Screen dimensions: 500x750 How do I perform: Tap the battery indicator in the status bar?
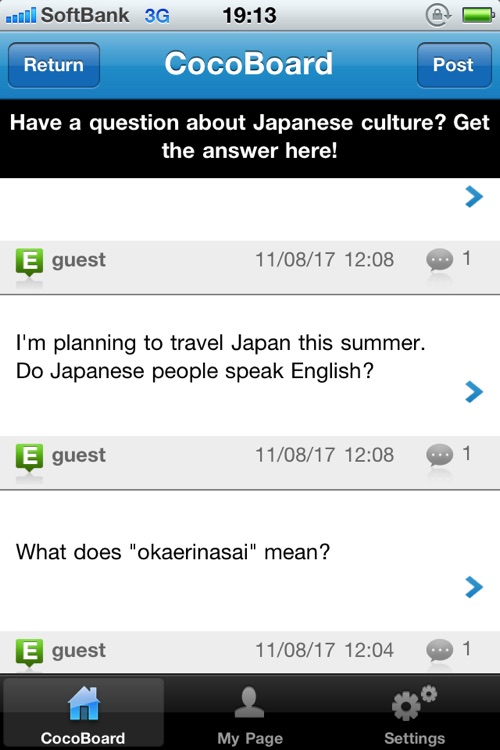pos(478,15)
